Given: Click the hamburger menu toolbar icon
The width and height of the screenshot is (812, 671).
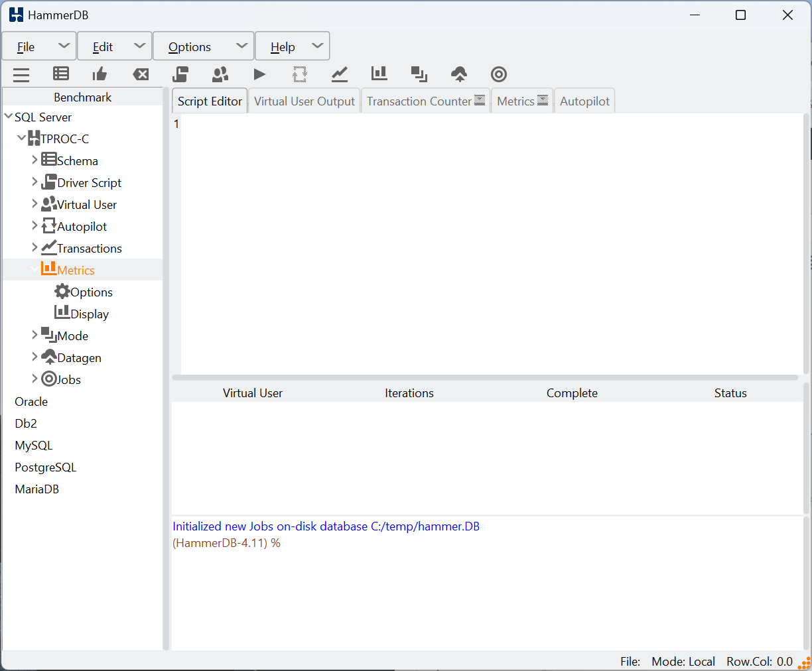Looking at the screenshot, I should click(21, 74).
